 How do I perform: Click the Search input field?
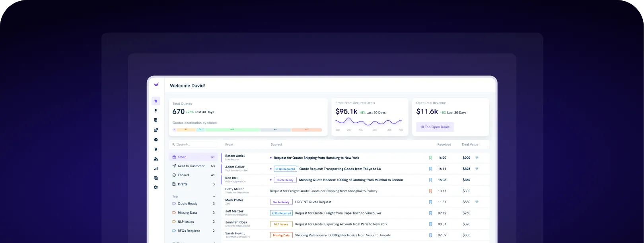[x=195, y=145]
